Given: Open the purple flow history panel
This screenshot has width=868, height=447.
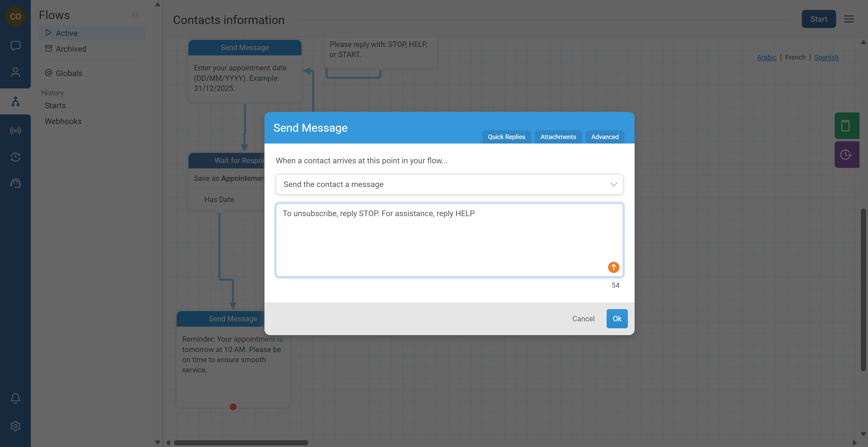Looking at the screenshot, I should (847, 154).
